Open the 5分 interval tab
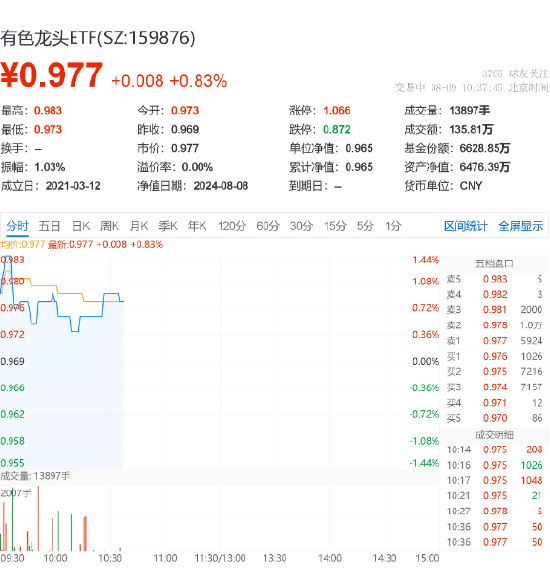This screenshot has height=585, width=550. click(x=365, y=226)
